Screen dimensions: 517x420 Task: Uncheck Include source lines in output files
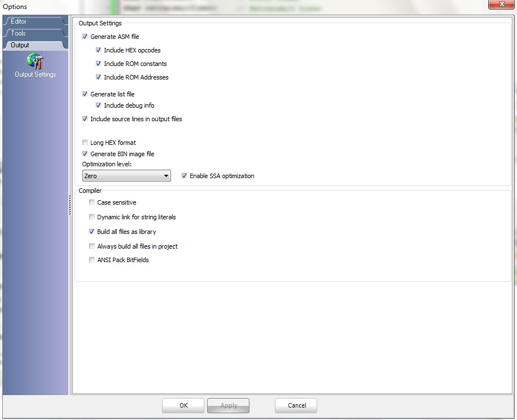(x=85, y=119)
